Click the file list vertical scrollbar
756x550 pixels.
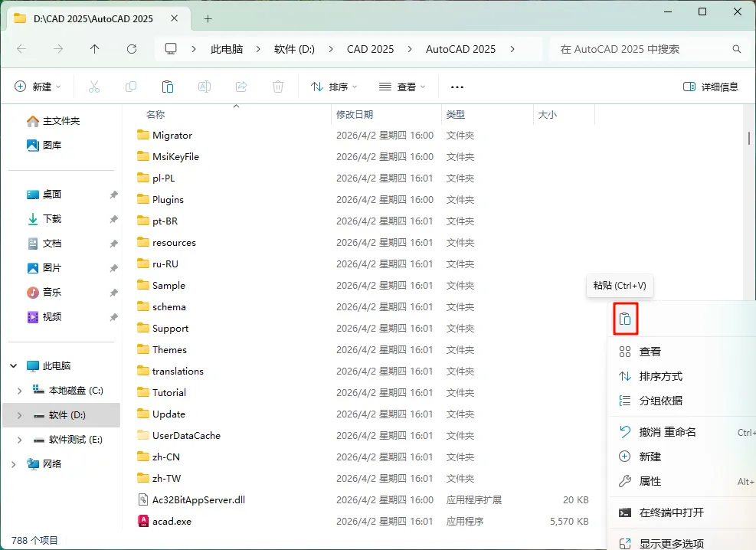749,137
